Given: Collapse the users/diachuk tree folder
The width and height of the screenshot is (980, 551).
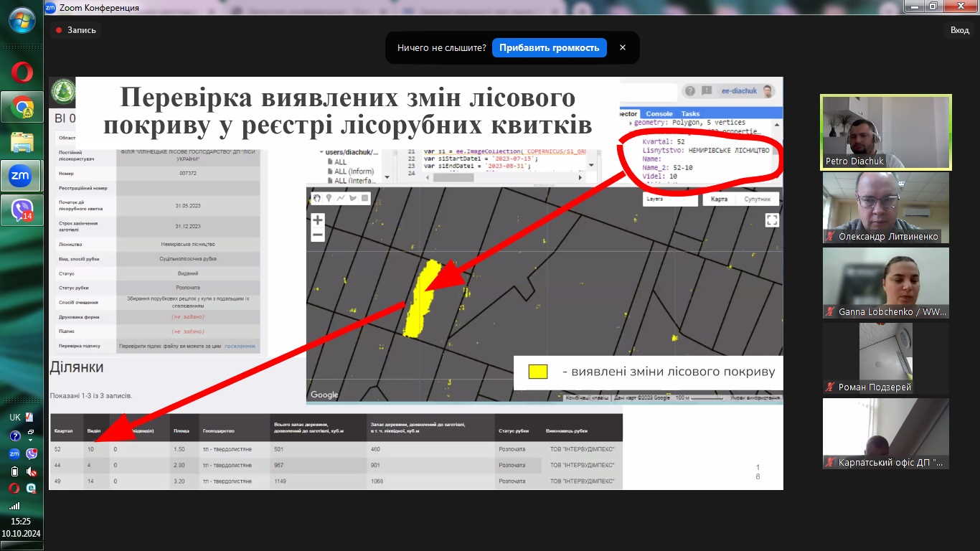Looking at the screenshot, I should (321, 152).
